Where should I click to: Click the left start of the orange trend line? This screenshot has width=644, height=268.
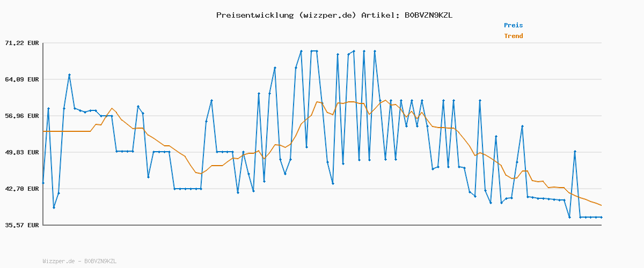(43, 131)
